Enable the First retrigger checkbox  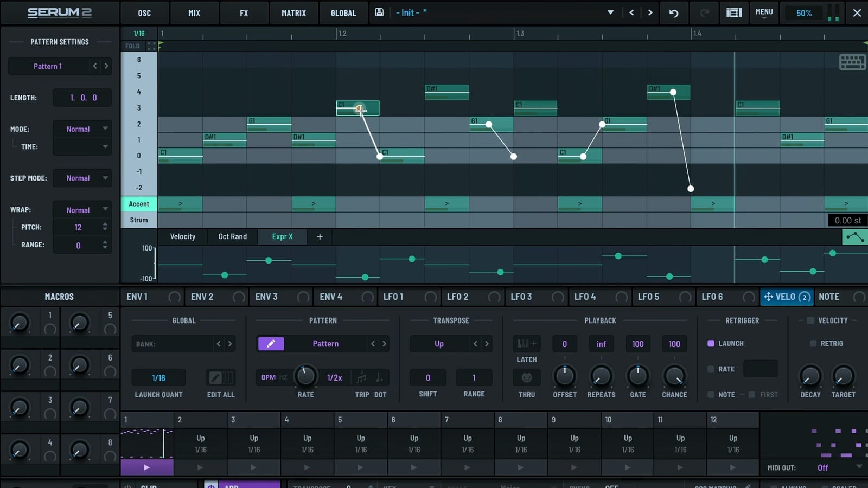752,395
